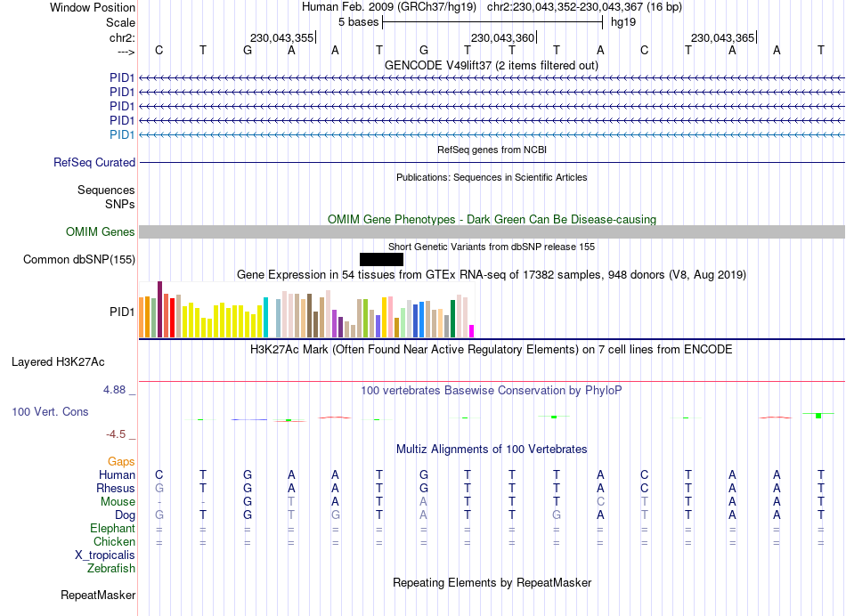Select the Rhesus alignment row label
846x616 pixels.
[116, 488]
